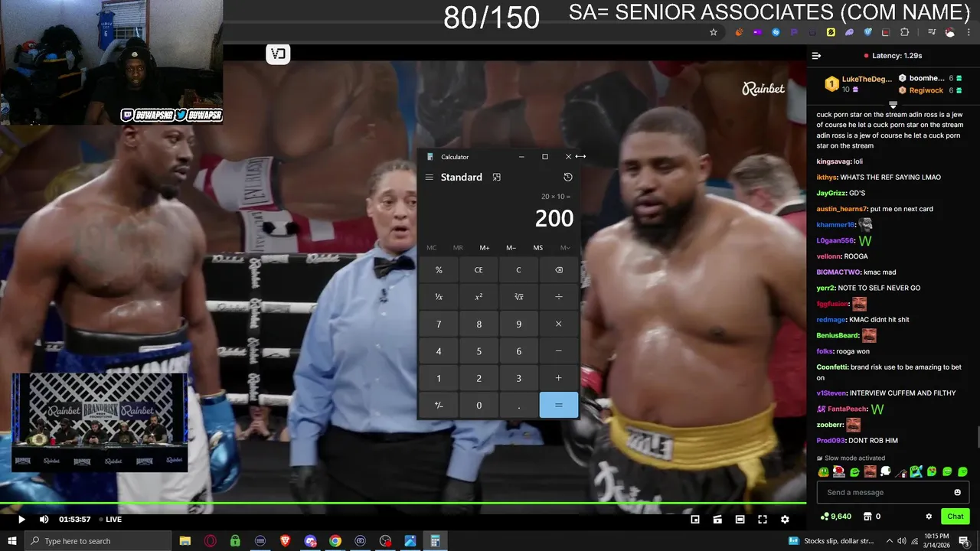This screenshot has width=980, height=551.
Task: Click the divide operator key
Action: (558, 297)
